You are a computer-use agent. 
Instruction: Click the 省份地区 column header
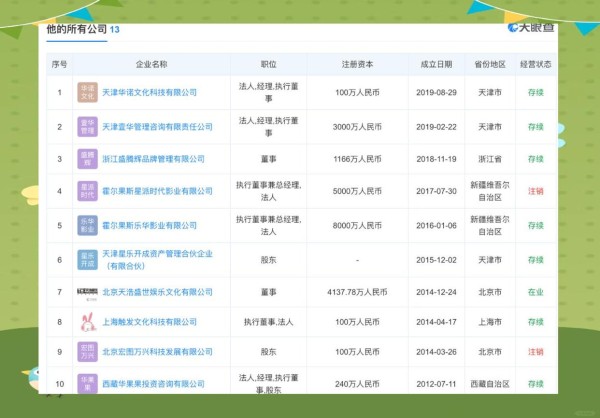(x=490, y=64)
